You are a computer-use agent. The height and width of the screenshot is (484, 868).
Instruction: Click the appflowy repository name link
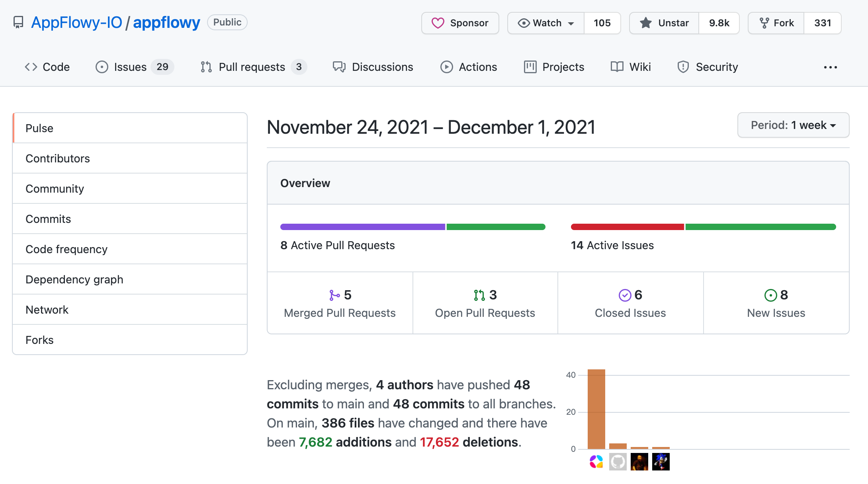166,22
